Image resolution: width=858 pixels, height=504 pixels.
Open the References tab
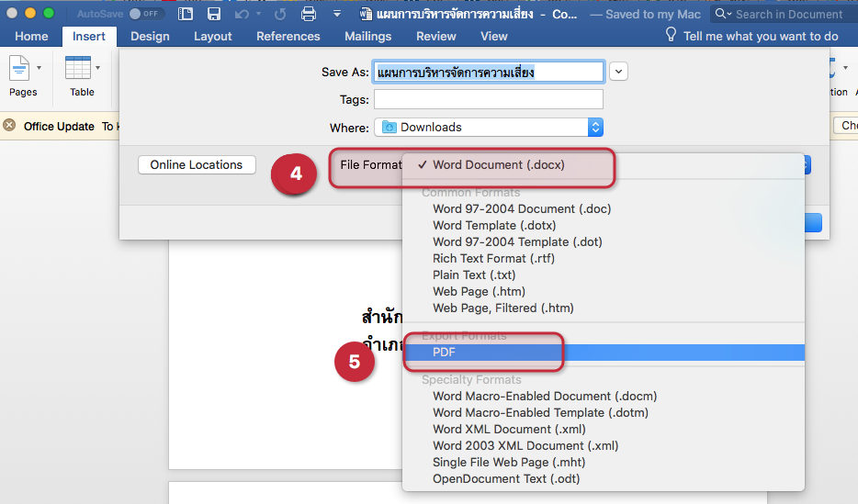[x=288, y=36]
